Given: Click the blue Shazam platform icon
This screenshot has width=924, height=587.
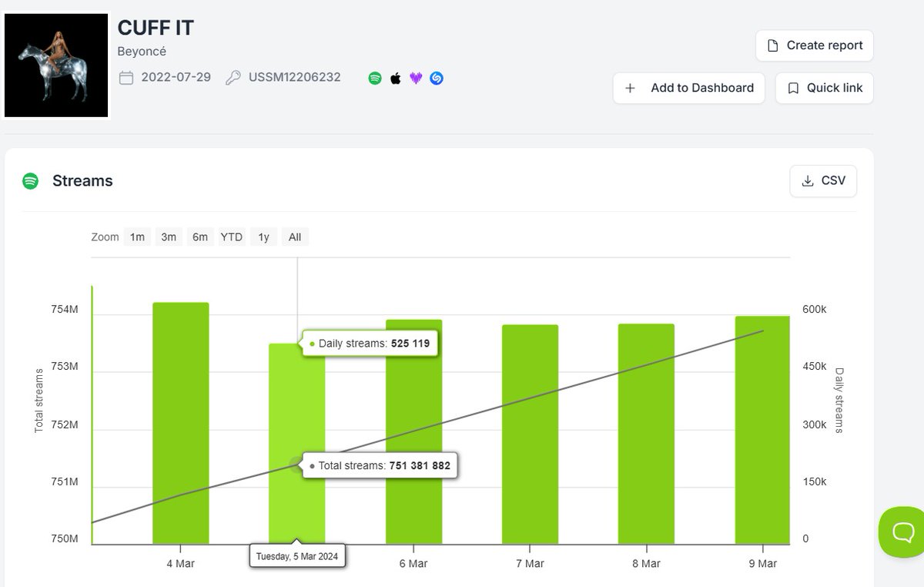Looking at the screenshot, I should (x=437, y=78).
